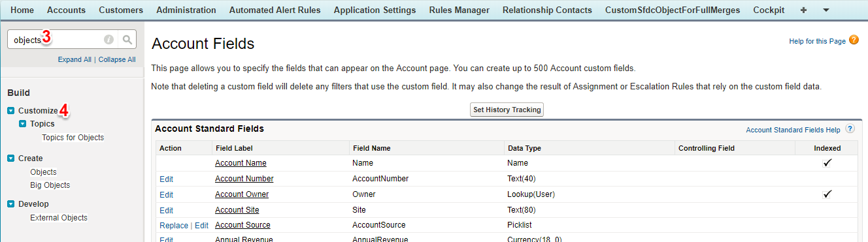The width and height of the screenshot is (868, 242).
Task: Open the Relationship Contacts tab
Action: point(547,10)
